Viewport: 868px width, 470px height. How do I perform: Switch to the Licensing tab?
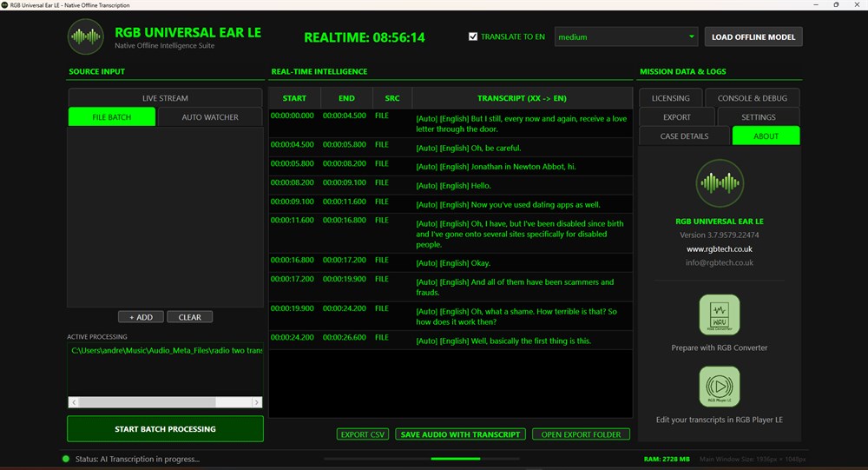670,98
